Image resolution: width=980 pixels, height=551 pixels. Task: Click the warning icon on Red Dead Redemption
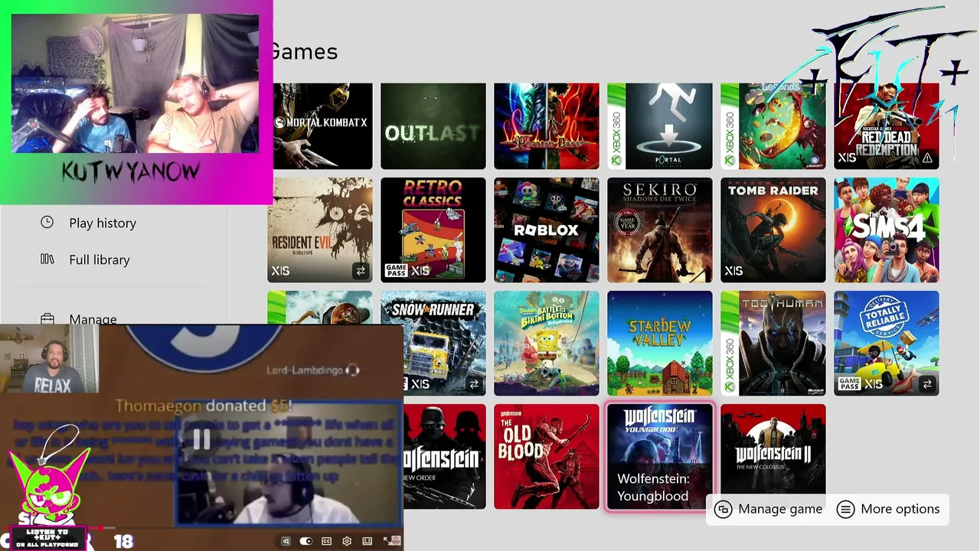tap(927, 158)
